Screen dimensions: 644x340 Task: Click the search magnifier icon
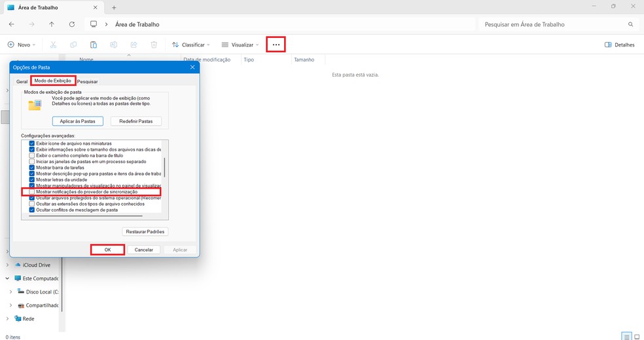[631, 24]
